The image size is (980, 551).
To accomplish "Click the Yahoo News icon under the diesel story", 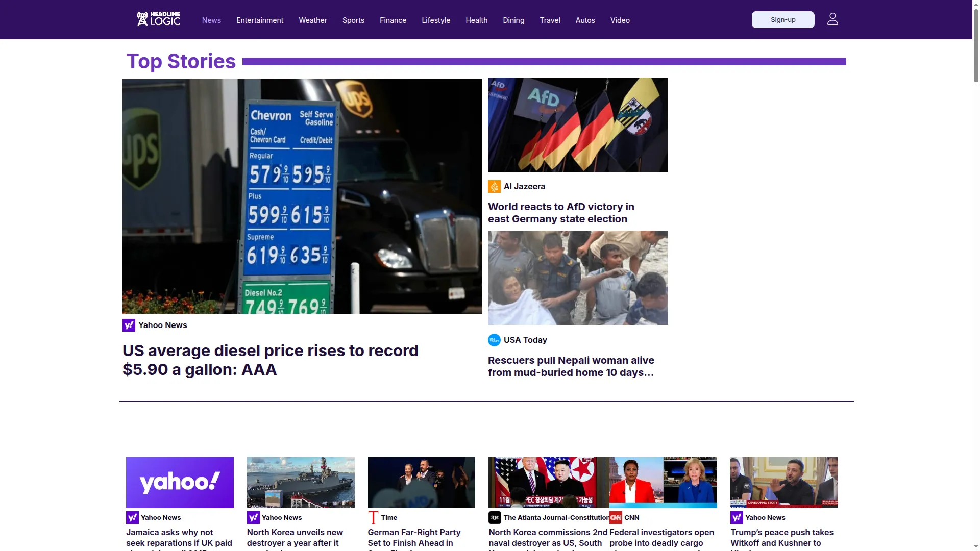I will (x=129, y=325).
